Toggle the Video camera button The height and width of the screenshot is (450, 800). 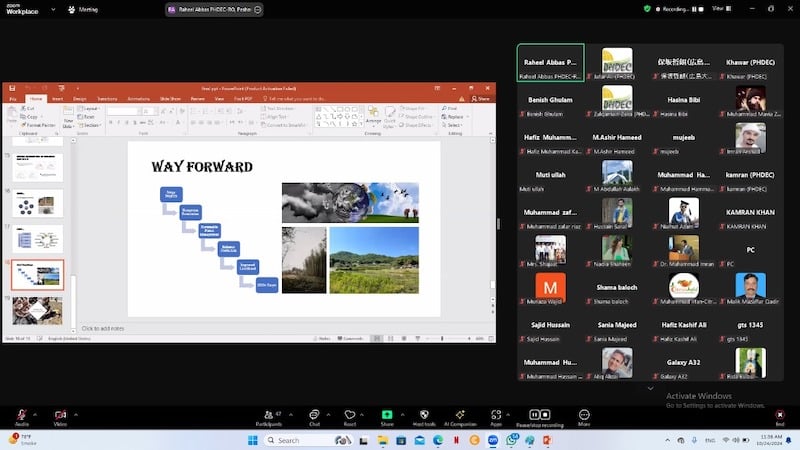pos(60,415)
